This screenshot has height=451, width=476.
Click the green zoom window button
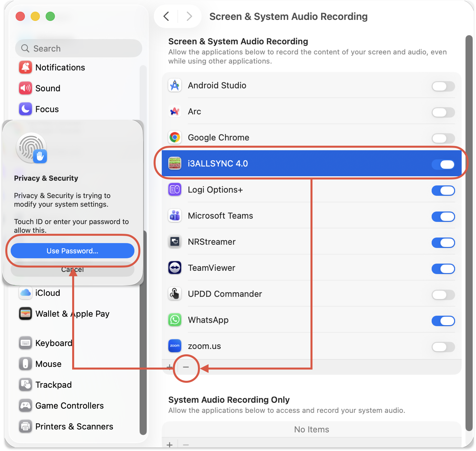click(x=50, y=16)
